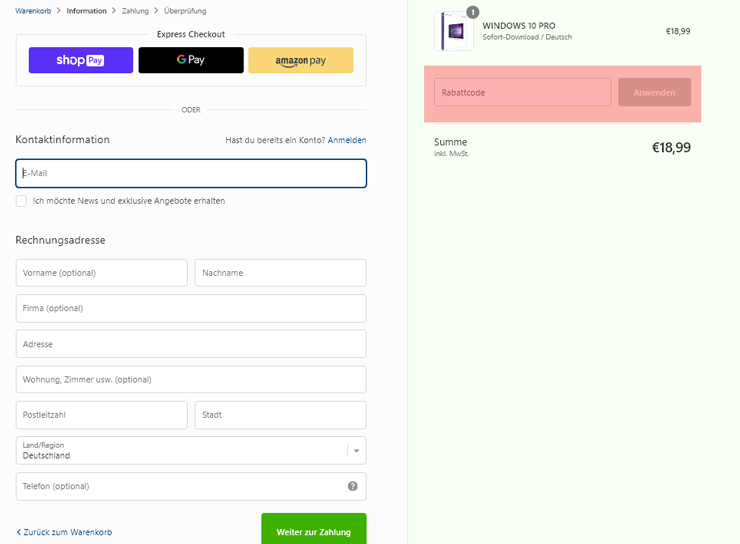The width and height of the screenshot is (740, 544).
Task: Click the Stadt field
Action: coord(280,415)
